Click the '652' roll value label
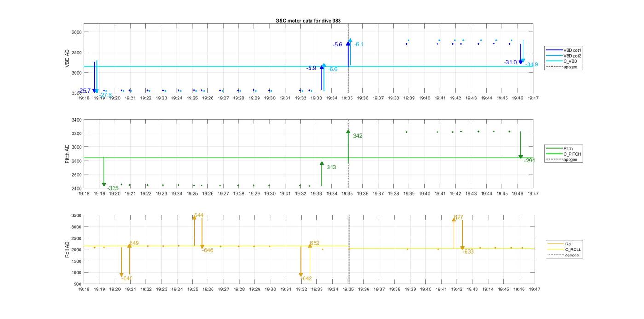The width and height of the screenshot is (644, 319). [315, 243]
